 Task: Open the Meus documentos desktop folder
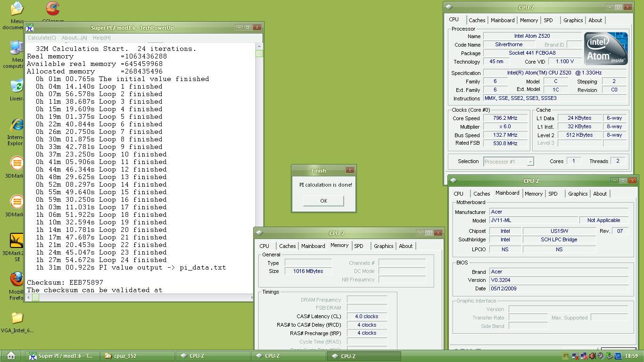click(16, 8)
